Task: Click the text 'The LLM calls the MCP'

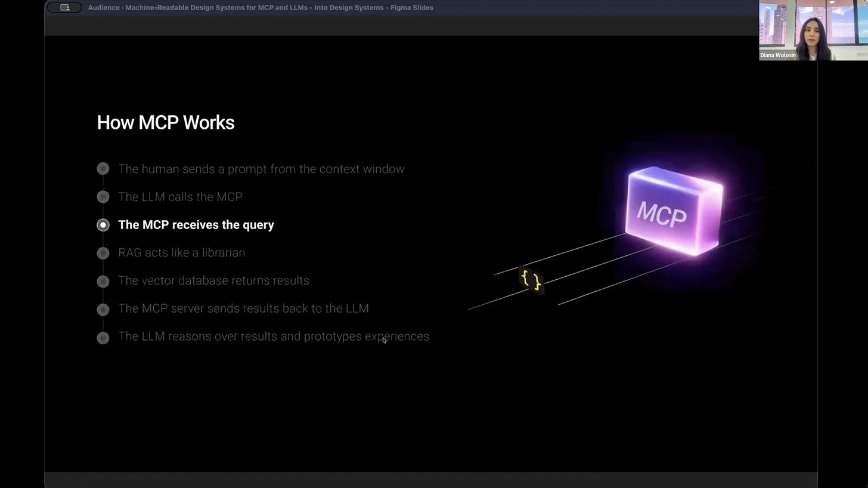Action: pos(180,197)
